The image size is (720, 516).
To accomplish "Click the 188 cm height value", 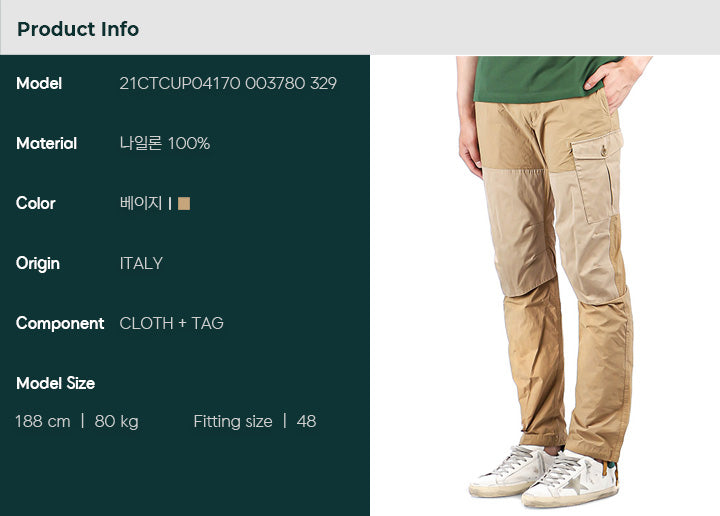I will (43, 421).
